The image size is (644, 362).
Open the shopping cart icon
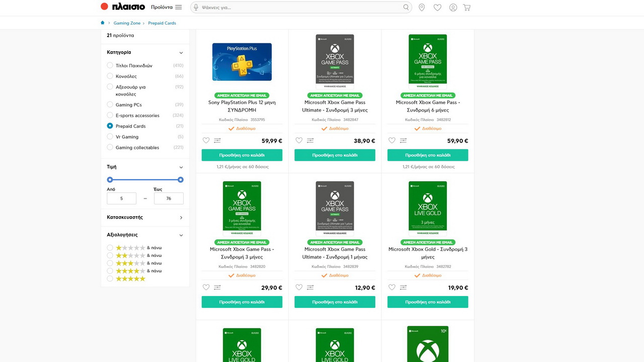(x=467, y=8)
